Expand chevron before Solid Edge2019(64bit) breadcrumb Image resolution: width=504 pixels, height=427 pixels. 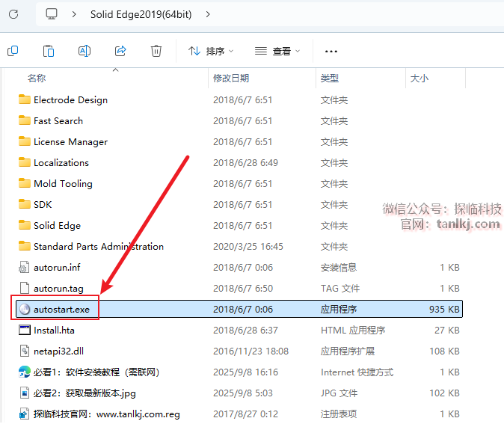click(74, 13)
